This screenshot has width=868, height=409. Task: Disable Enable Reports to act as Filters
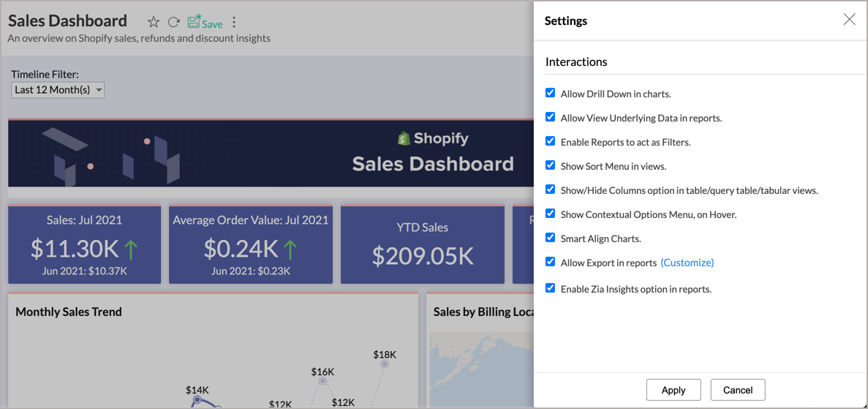coord(550,141)
